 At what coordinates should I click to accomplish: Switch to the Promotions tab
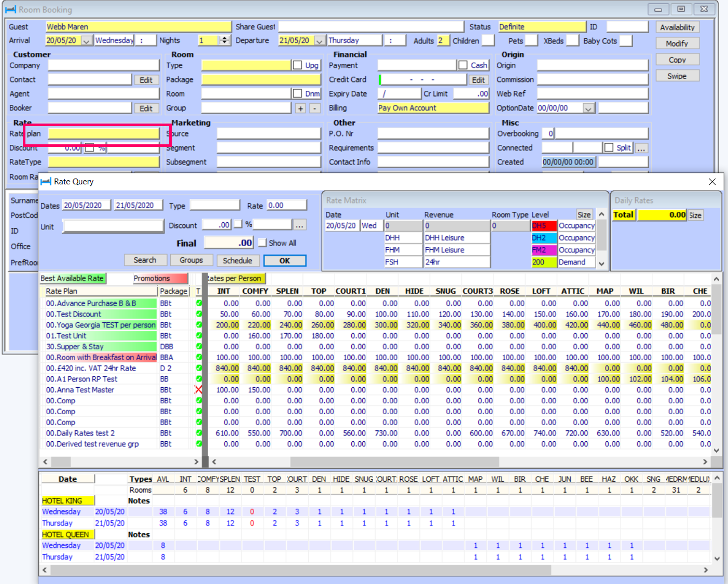point(160,278)
